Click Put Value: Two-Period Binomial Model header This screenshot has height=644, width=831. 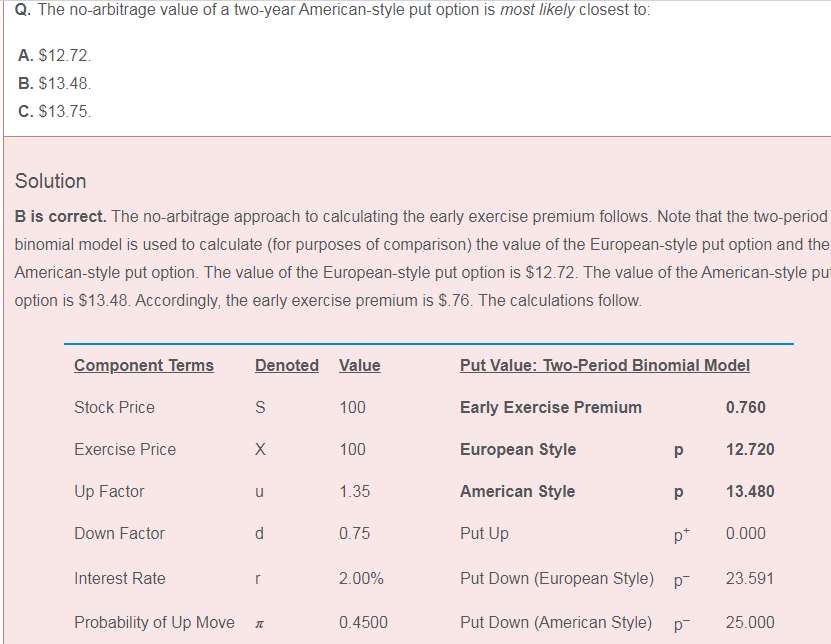pyautogui.click(x=605, y=365)
